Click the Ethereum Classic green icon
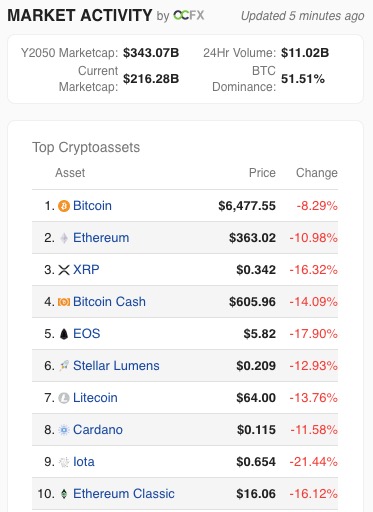 pos(64,494)
